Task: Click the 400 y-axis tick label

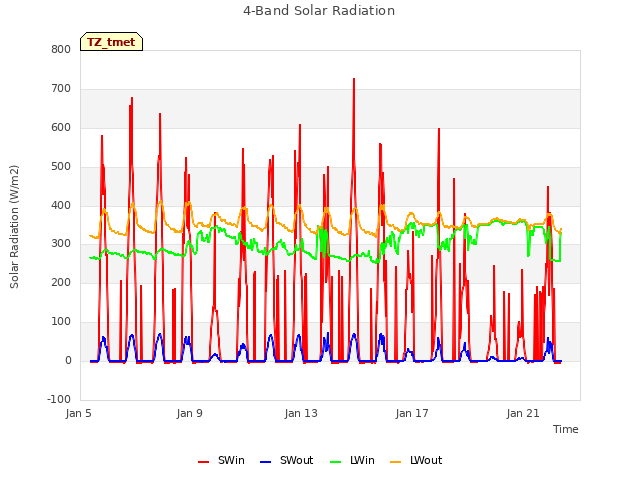Action: click(61, 205)
